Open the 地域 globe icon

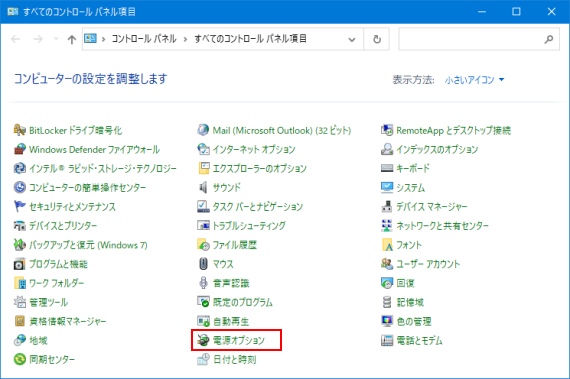(x=20, y=340)
